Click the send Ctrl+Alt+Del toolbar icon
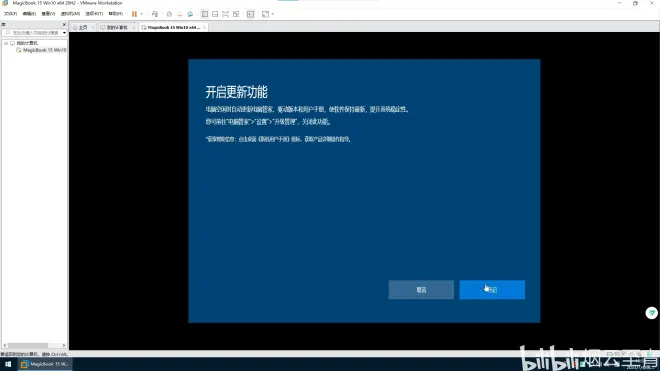Screen dimensions: 660x371 point(155,14)
